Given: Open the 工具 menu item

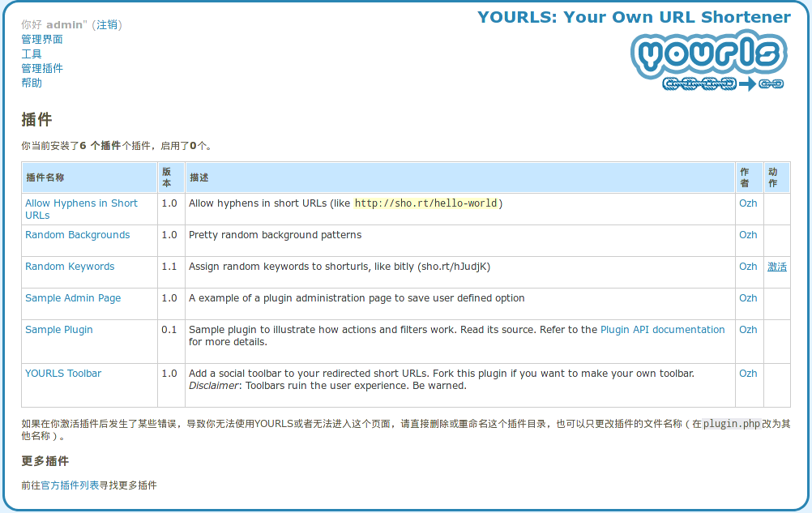Looking at the screenshot, I should 32,54.
